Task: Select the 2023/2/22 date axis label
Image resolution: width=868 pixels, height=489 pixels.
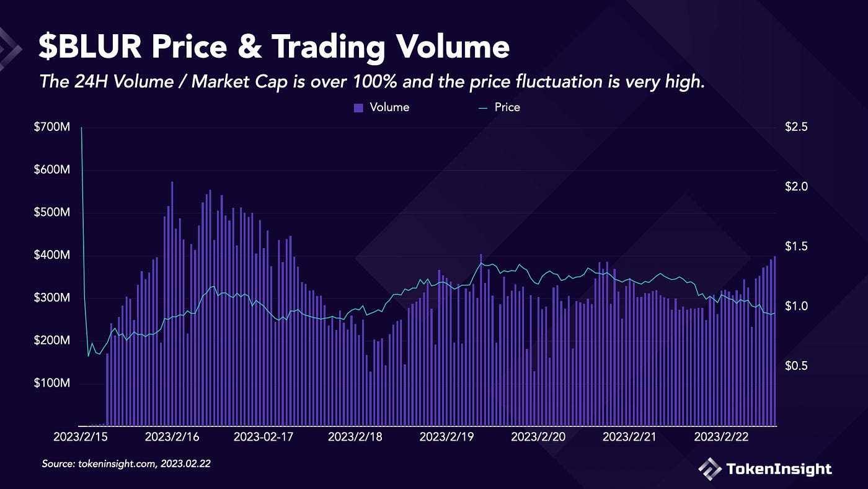Action: click(720, 437)
